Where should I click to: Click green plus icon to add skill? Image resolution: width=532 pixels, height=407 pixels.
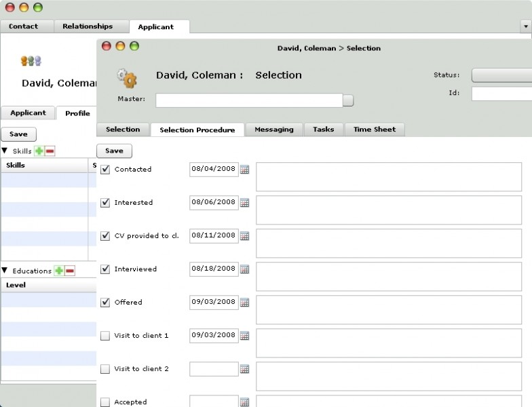pos(39,151)
